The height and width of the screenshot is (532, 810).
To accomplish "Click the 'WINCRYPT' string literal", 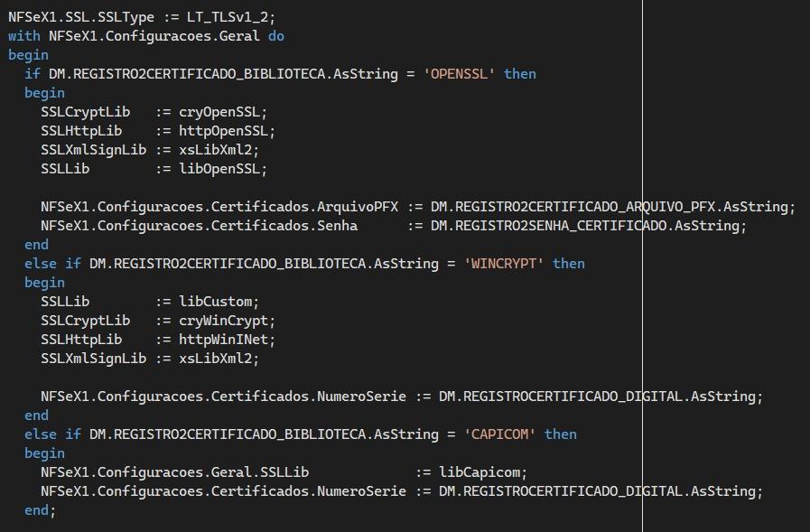I will coord(504,264).
